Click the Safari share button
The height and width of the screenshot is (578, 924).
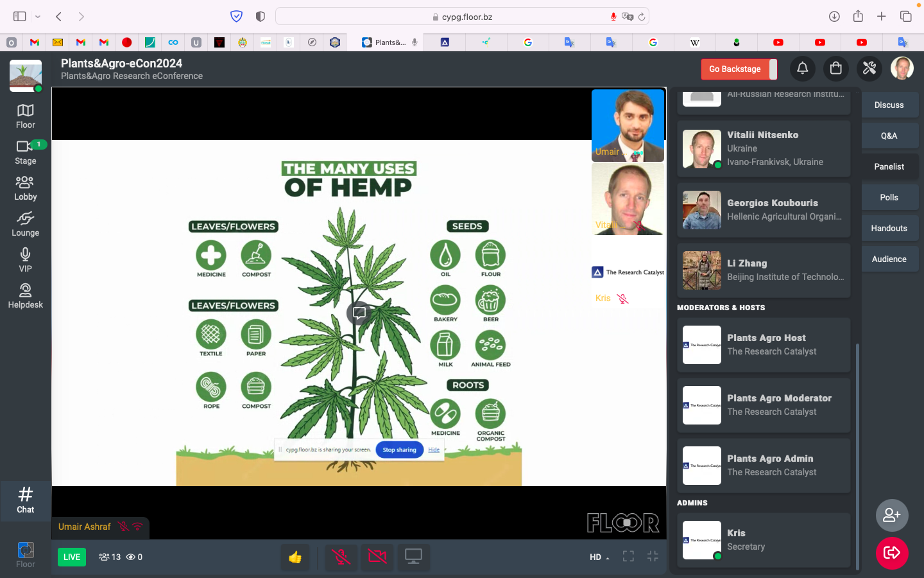[x=858, y=17]
